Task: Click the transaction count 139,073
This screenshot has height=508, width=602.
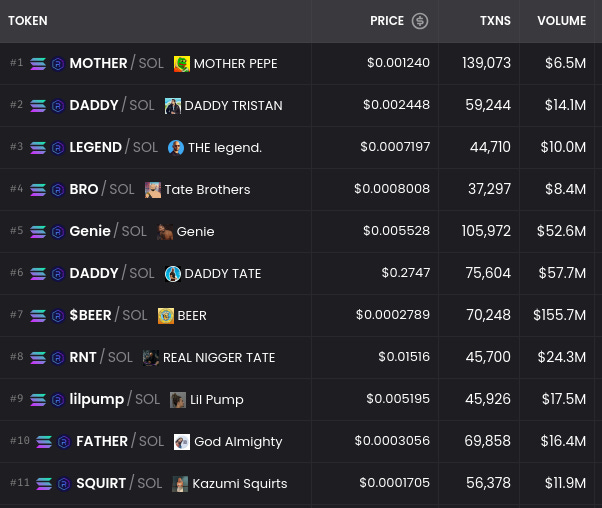Action: pos(486,63)
